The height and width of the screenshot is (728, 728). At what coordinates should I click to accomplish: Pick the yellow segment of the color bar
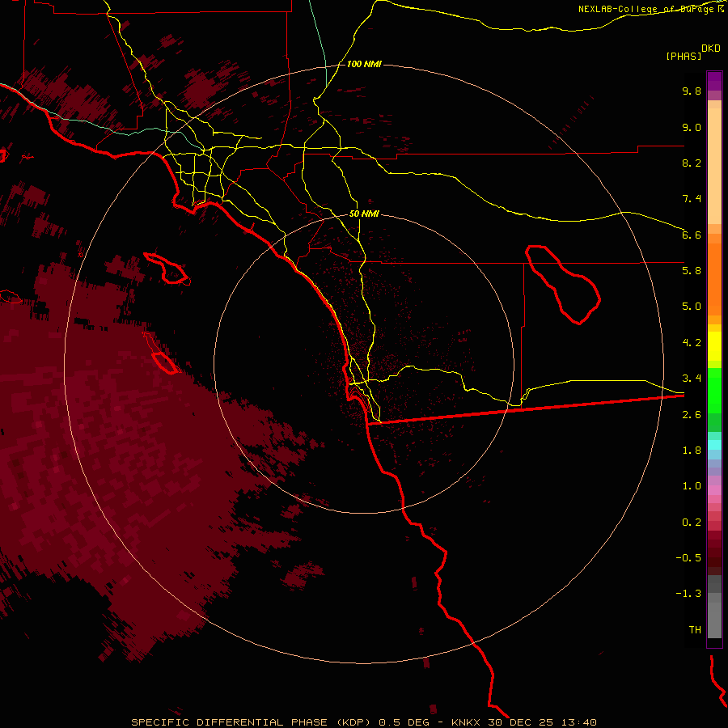714,346
